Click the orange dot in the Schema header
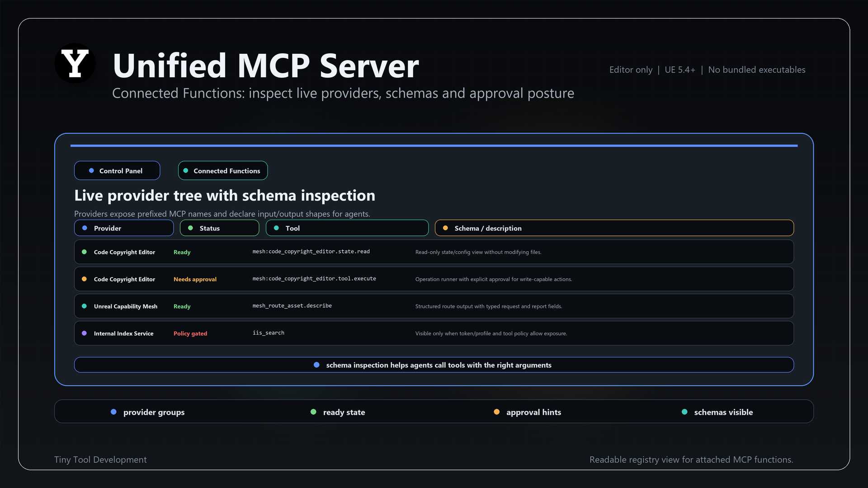 click(x=445, y=228)
